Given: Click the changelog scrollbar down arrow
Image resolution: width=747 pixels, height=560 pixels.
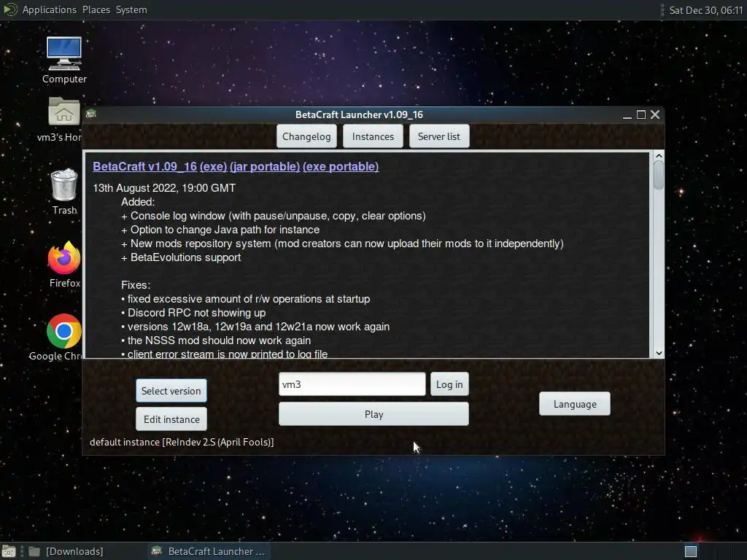Looking at the screenshot, I should tap(659, 353).
